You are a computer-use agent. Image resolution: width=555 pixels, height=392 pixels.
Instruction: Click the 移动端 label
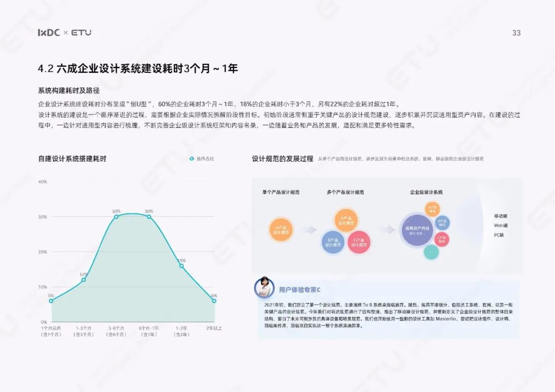pyautogui.click(x=501, y=216)
